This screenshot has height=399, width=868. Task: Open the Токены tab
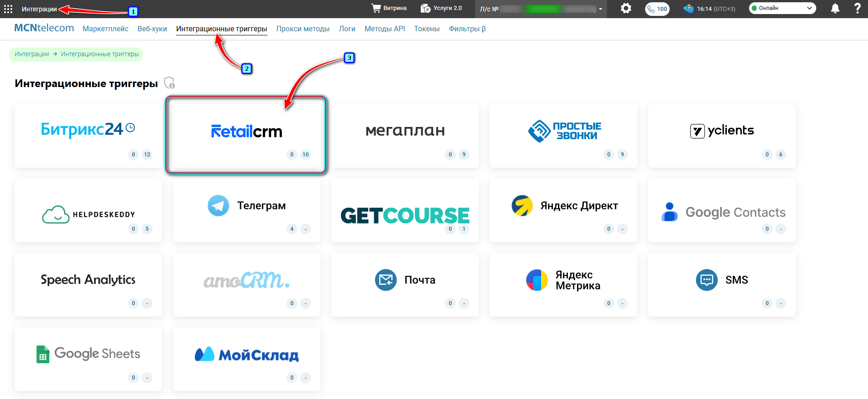[427, 29]
